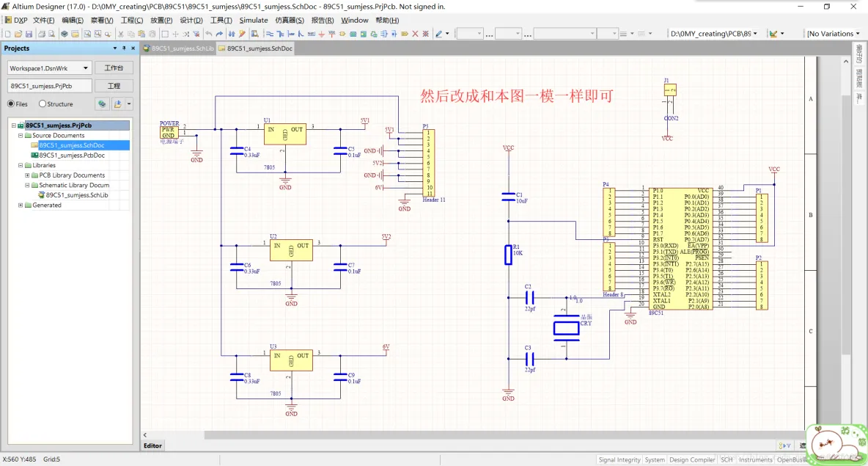Click the Cut scissors icon
The width and height of the screenshot is (868, 466).
pos(121,34)
